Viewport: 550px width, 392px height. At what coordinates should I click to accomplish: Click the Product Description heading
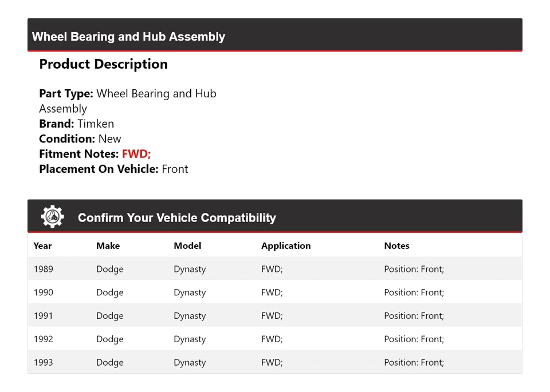[x=103, y=64]
